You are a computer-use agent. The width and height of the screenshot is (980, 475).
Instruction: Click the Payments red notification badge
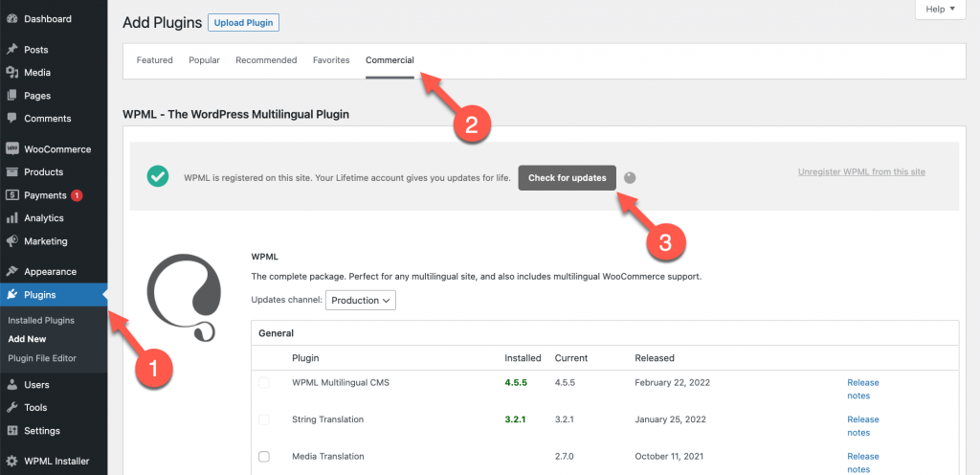(x=77, y=195)
